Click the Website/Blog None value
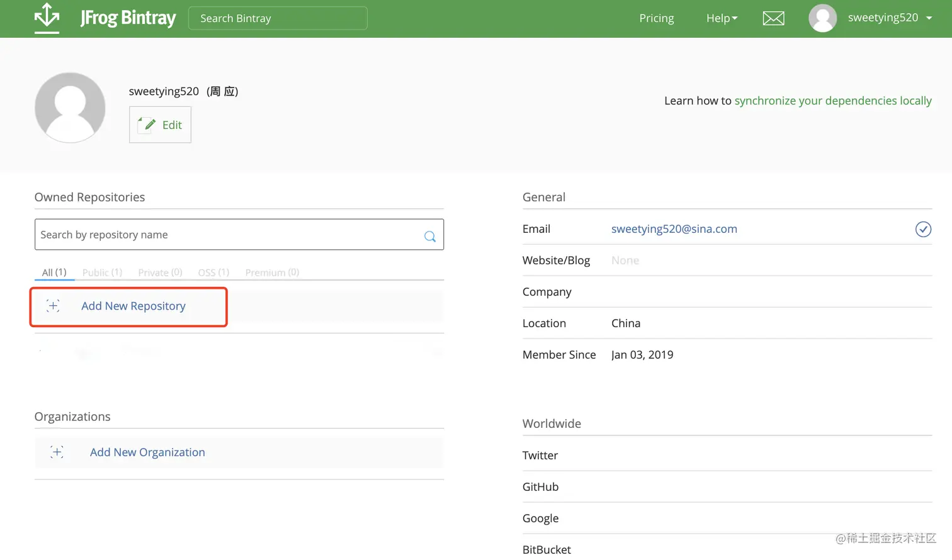Screen dimensions: 952x560 tap(625, 260)
